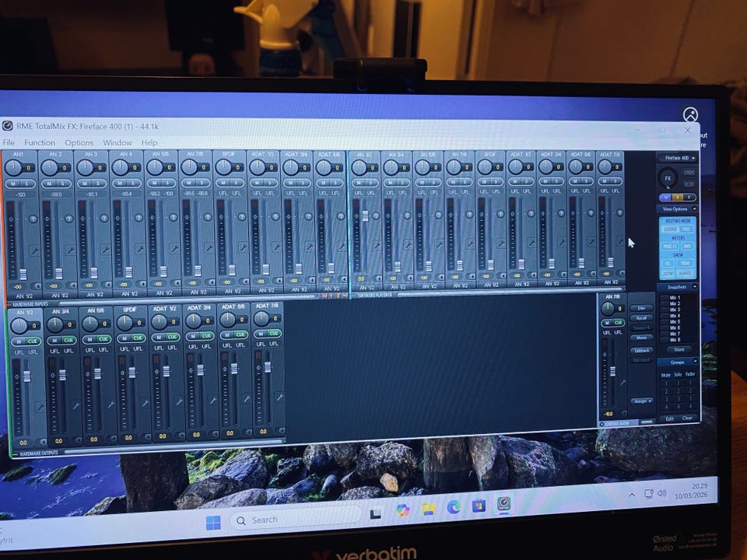Click the FX return knob in the side panel
The height and width of the screenshot is (560, 747).
pos(668,179)
